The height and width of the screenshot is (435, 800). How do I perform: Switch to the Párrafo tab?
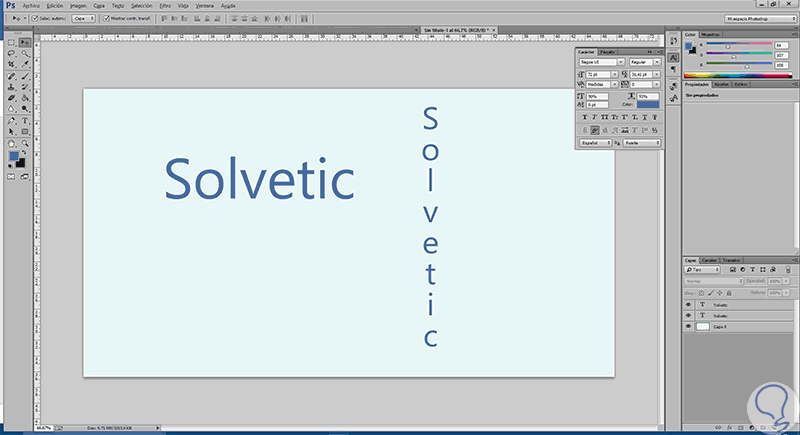point(608,52)
